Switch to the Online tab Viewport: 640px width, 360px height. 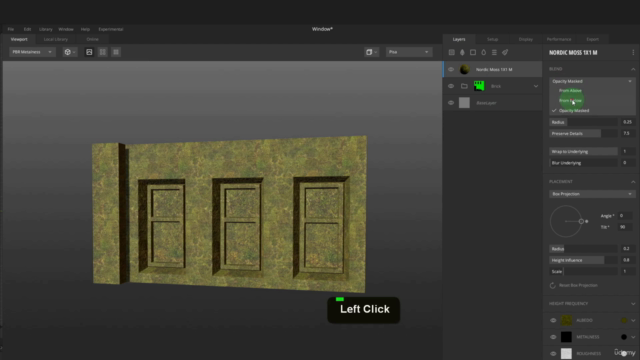click(92, 39)
